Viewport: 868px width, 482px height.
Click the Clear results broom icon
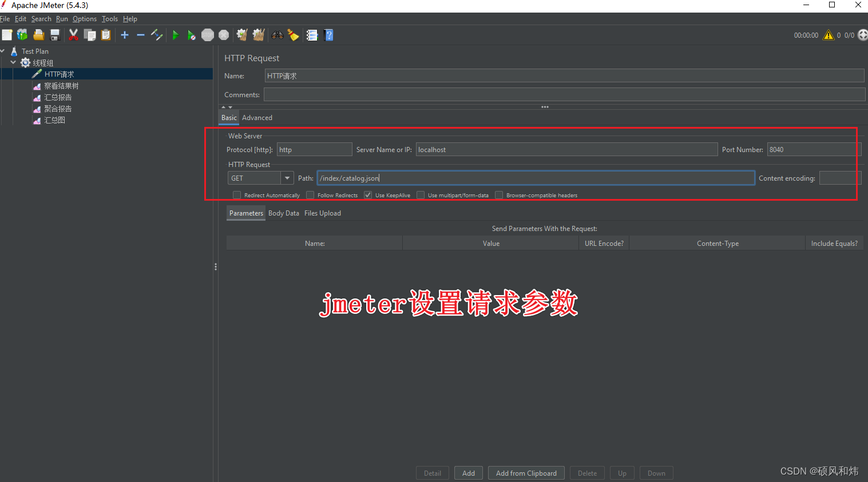[x=242, y=35]
